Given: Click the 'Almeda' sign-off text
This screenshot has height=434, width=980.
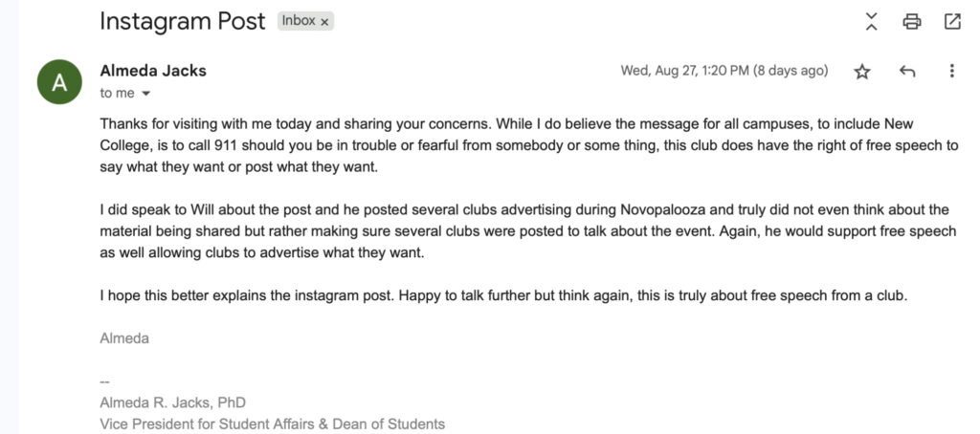Looking at the screenshot, I should [124, 337].
